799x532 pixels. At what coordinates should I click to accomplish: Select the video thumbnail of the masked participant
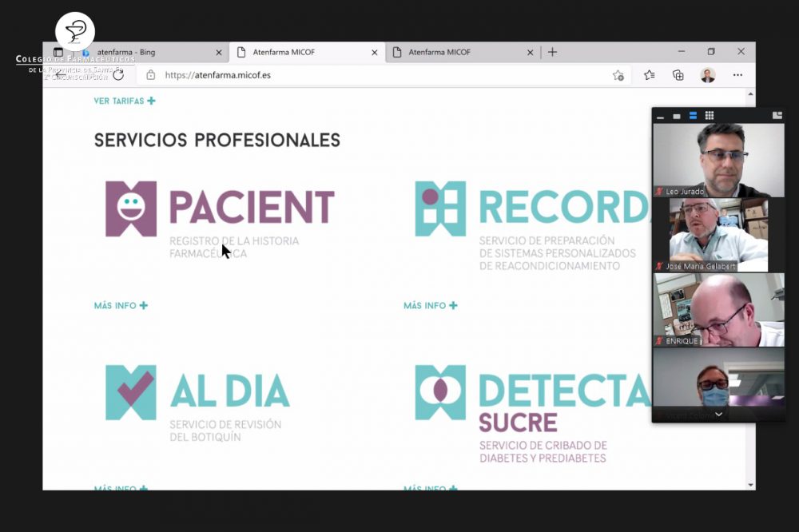[719, 384]
